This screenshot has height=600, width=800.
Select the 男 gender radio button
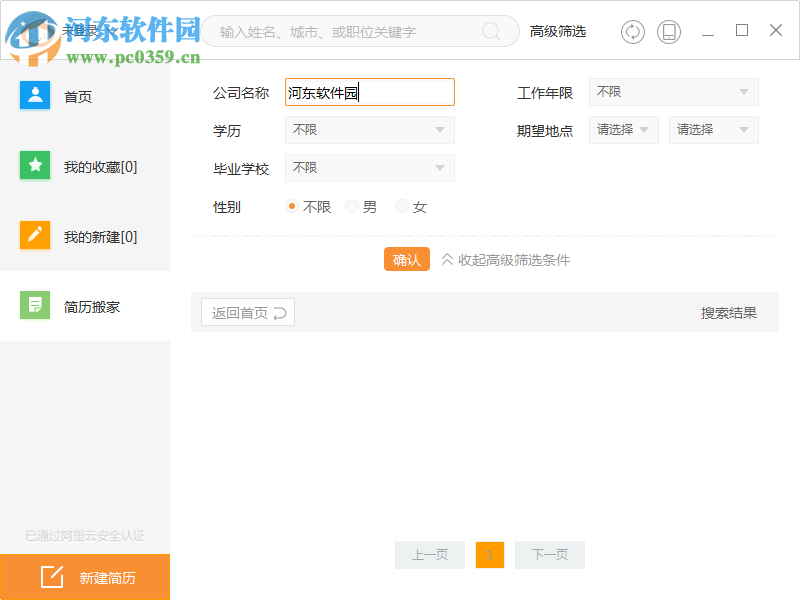(x=352, y=206)
